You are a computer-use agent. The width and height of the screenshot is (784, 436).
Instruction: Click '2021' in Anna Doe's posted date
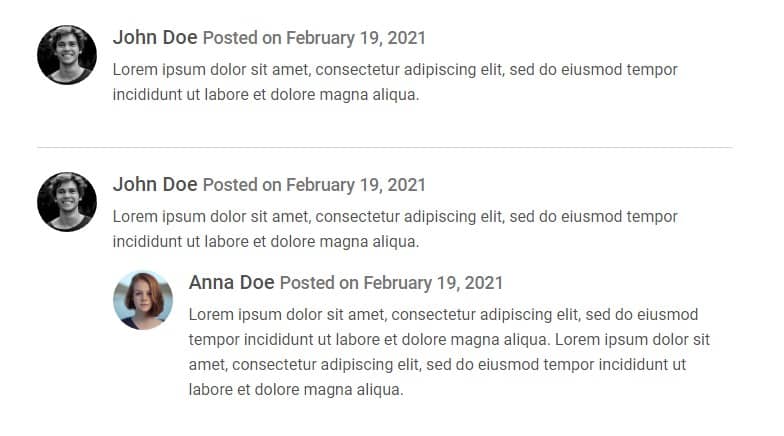click(x=484, y=283)
